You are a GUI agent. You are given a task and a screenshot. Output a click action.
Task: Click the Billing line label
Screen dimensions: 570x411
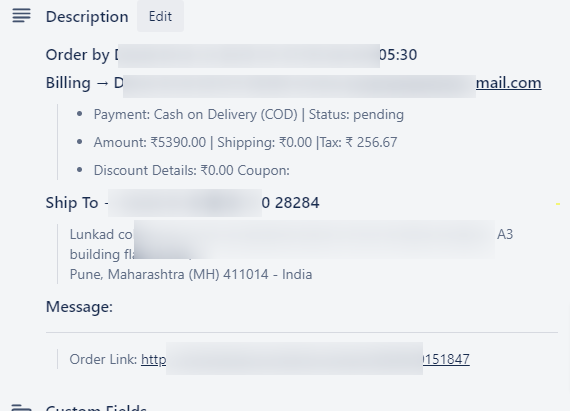click(68, 83)
